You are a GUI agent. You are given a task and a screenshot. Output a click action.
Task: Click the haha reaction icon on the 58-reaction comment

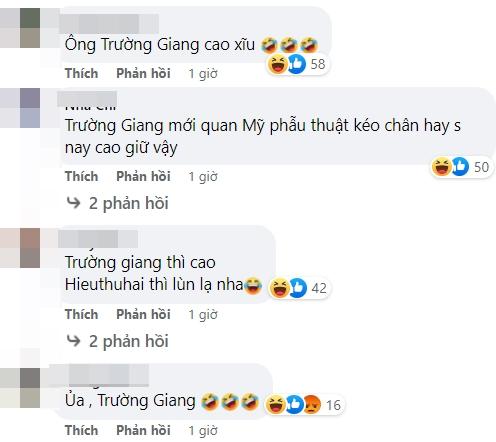[x=277, y=64]
